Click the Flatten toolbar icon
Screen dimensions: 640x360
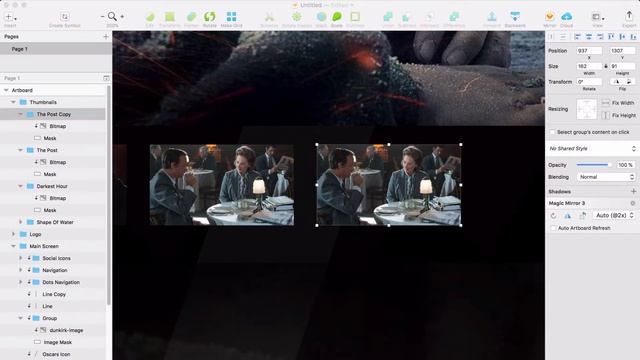[191, 17]
